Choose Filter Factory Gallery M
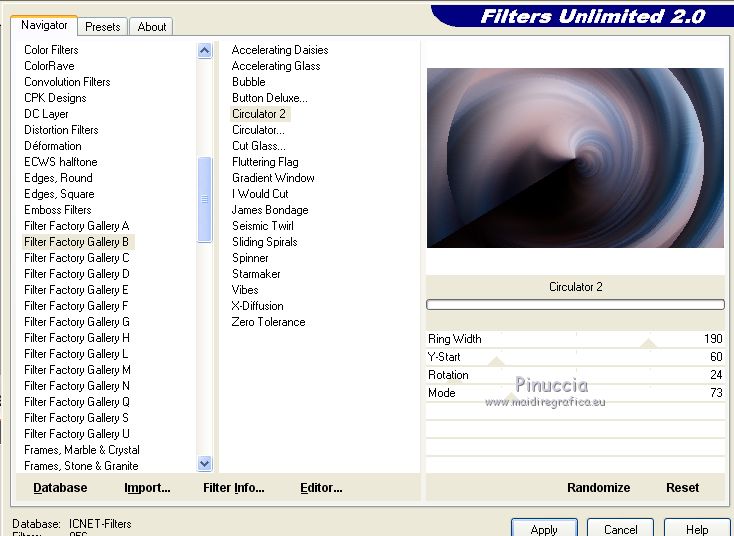 tap(77, 369)
